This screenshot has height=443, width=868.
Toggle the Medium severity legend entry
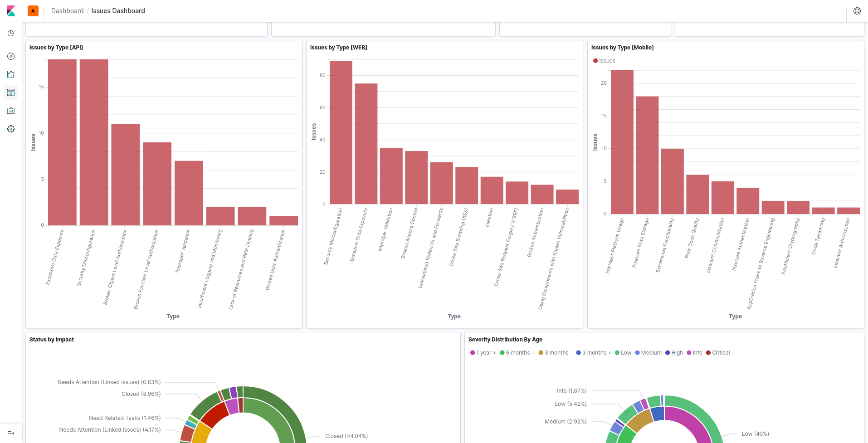[648, 353]
